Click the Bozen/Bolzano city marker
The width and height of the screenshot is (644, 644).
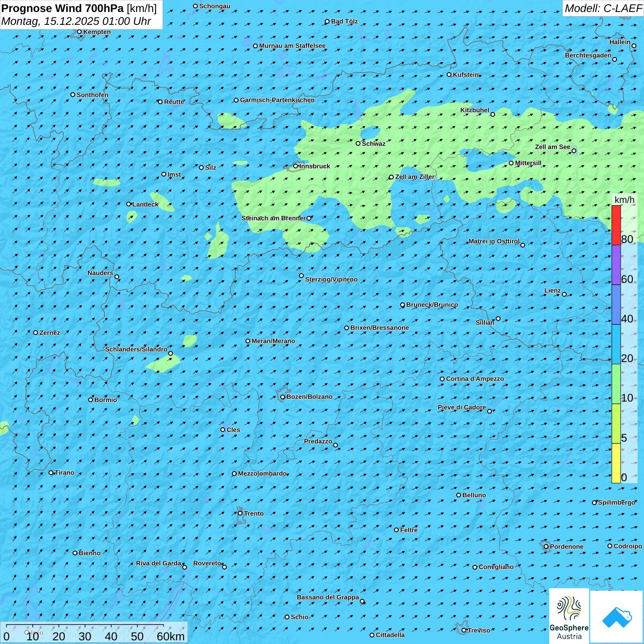[x=283, y=397]
